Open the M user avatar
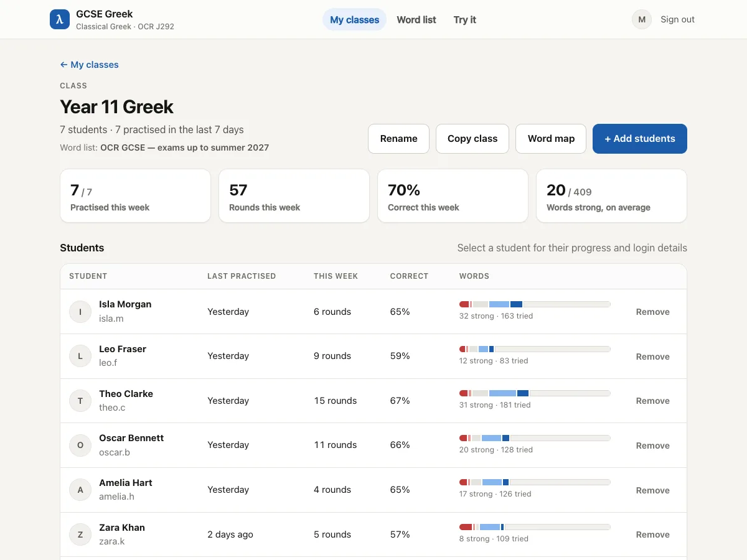The height and width of the screenshot is (560, 747). [642, 19]
